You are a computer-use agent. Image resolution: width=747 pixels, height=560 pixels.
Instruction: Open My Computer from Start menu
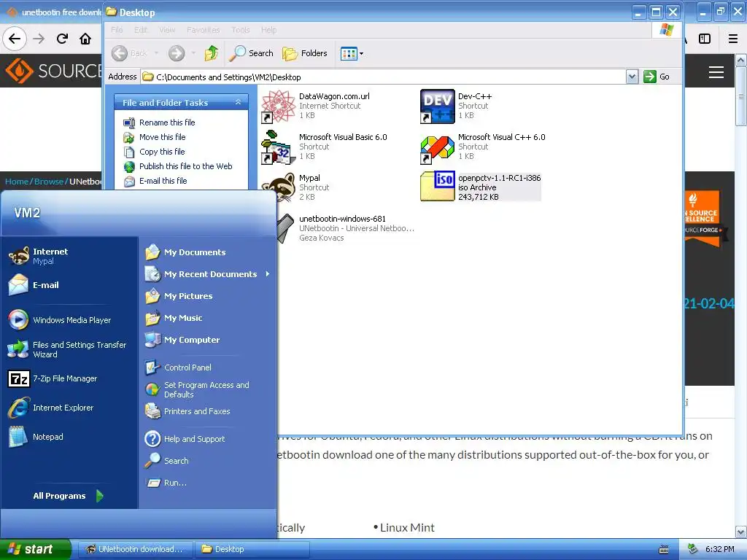pos(182,340)
